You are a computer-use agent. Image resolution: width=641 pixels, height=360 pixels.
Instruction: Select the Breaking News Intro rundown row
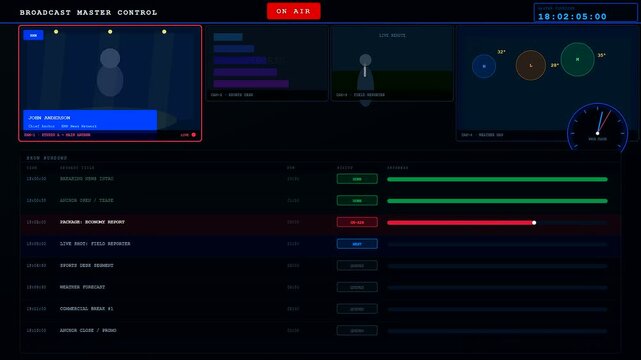(320, 179)
